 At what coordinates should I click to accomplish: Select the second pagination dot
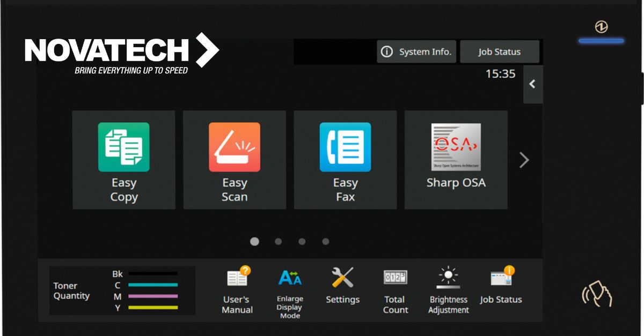point(278,242)
